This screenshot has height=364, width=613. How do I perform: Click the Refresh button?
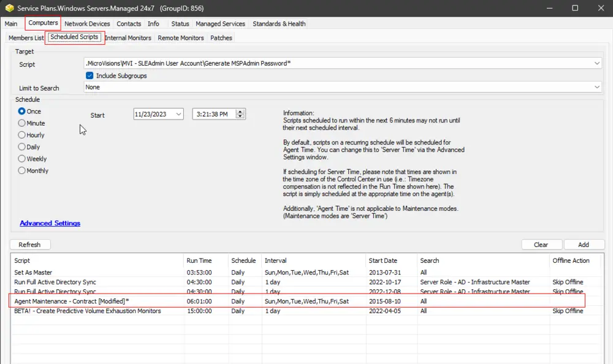29,245
